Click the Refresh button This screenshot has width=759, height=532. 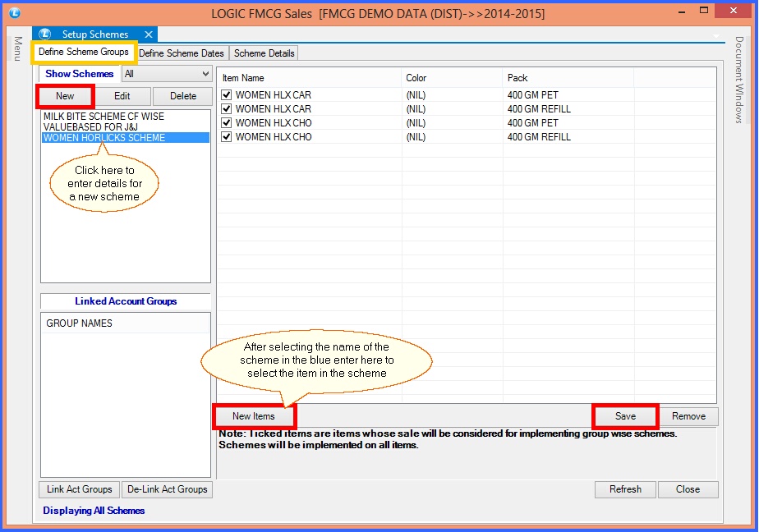pyautogui.click(x=625, y=489)
